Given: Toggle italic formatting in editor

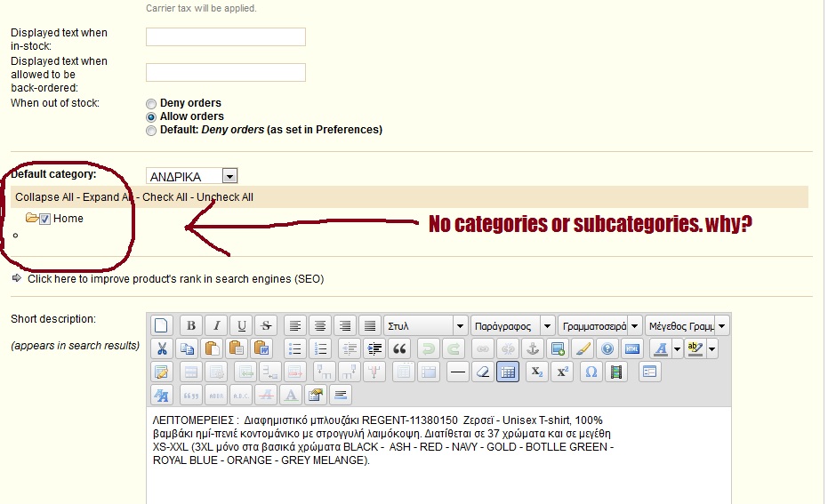Looking at the screenshot, I should click(216, 325).
